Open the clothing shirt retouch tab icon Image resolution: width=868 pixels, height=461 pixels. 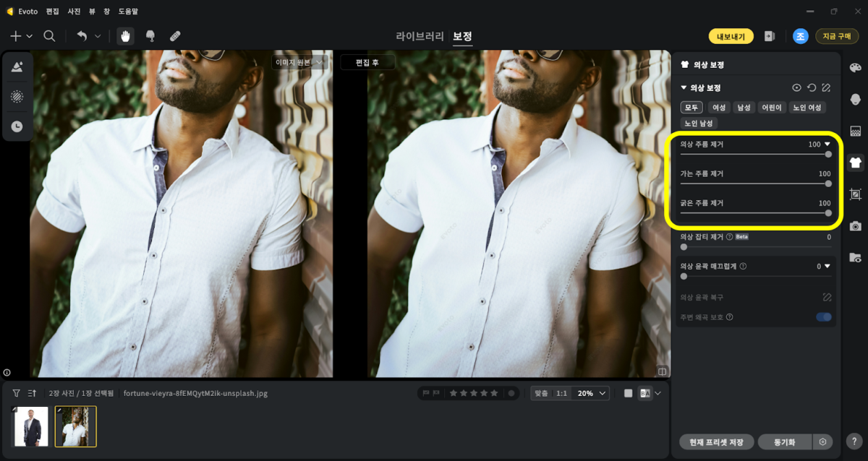(x=856, y=163)
